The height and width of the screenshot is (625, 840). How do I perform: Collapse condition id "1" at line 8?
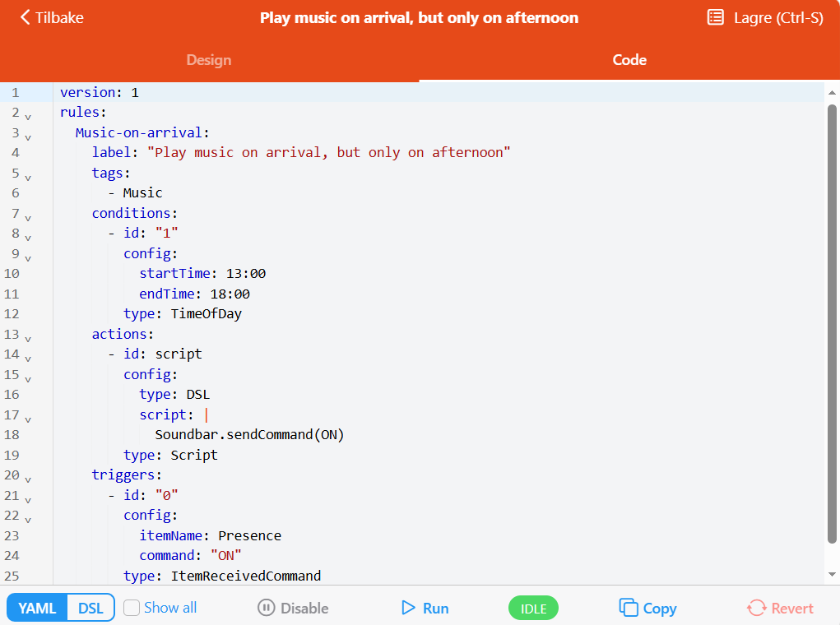click(x=28, y=238)
